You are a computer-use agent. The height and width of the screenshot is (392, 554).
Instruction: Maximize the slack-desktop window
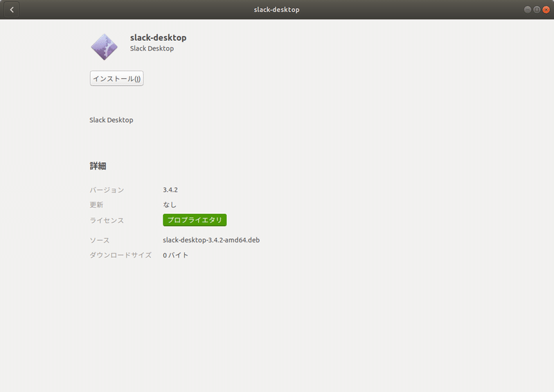537,10
